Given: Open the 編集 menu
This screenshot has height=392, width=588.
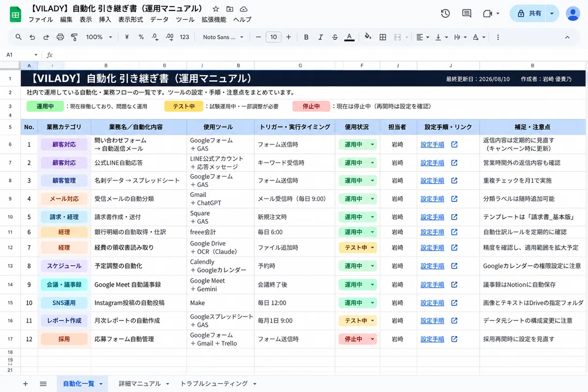Looking at the screenshot, I should point(66,20).
